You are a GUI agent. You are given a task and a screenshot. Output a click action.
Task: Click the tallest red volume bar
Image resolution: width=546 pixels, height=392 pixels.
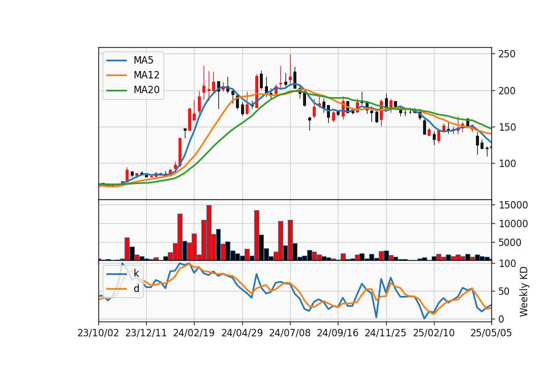coord(209,233)
